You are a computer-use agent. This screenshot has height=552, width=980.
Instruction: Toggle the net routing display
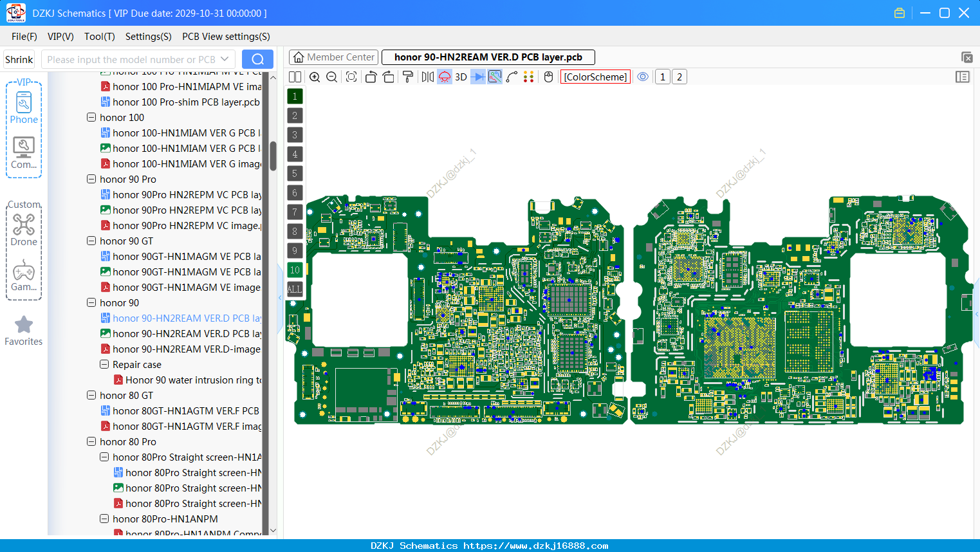click(495, 77)
